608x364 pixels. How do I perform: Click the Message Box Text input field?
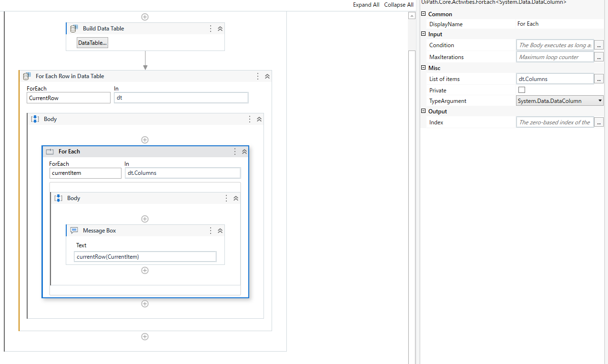coord(145,257)
